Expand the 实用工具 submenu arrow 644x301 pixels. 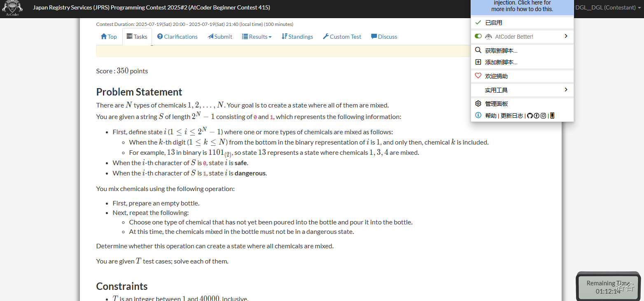point(566,90)
